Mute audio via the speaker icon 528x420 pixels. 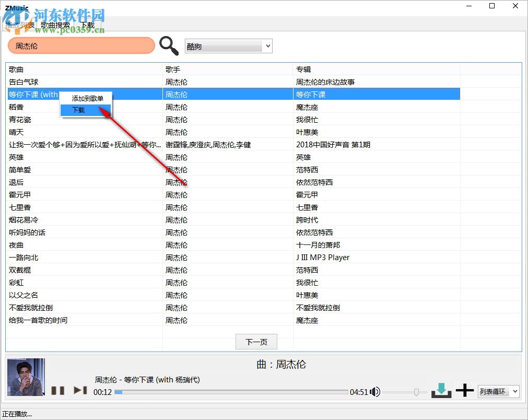pos(376,391)
